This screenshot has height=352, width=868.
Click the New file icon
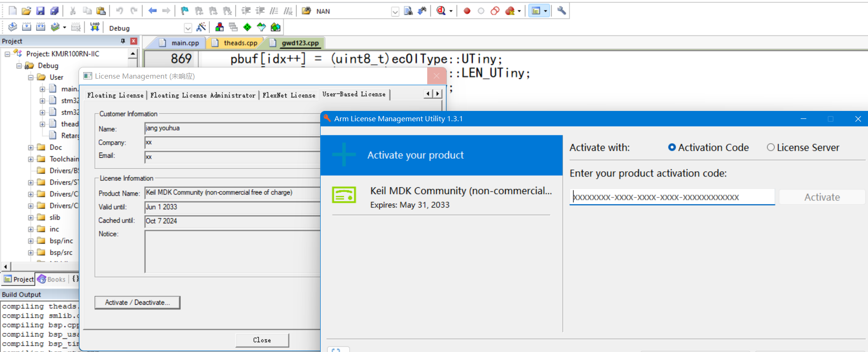click(x=13, y=11)
